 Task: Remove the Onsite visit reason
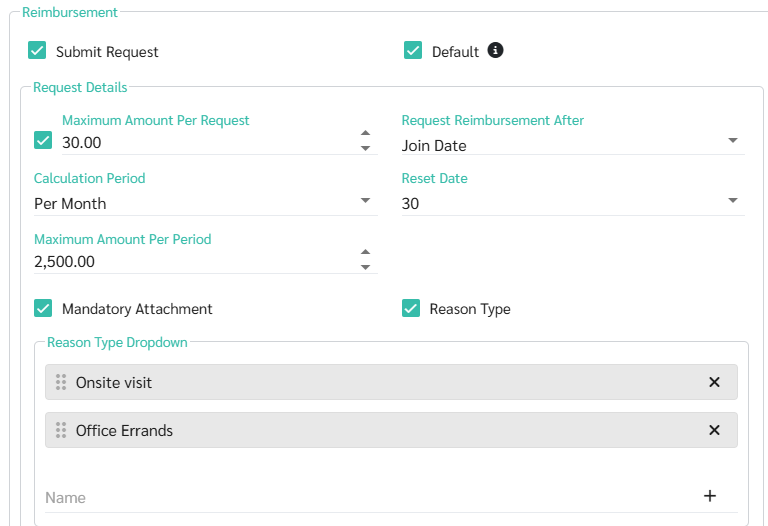[x=714, y=382]
